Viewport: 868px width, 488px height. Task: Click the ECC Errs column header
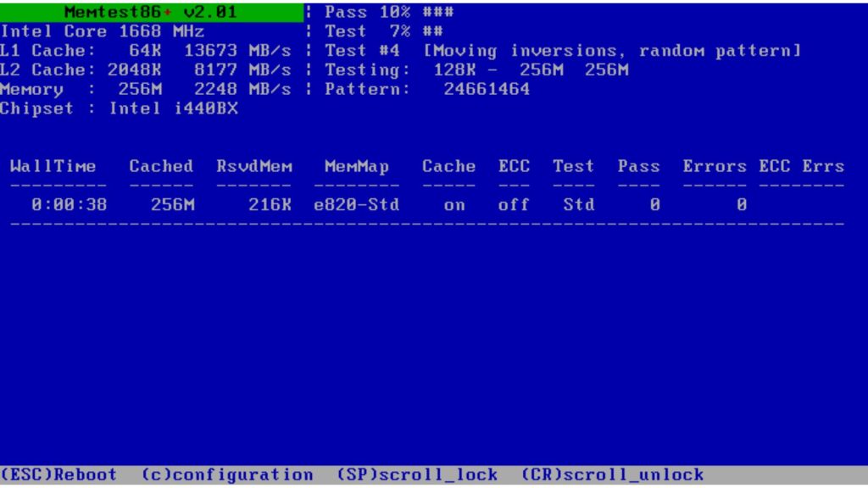point(802,166)
